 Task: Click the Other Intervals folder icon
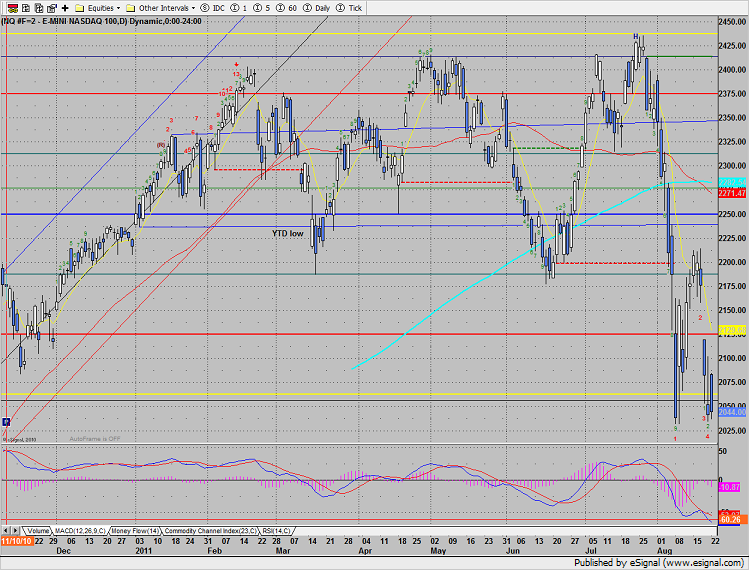(130, 8)
